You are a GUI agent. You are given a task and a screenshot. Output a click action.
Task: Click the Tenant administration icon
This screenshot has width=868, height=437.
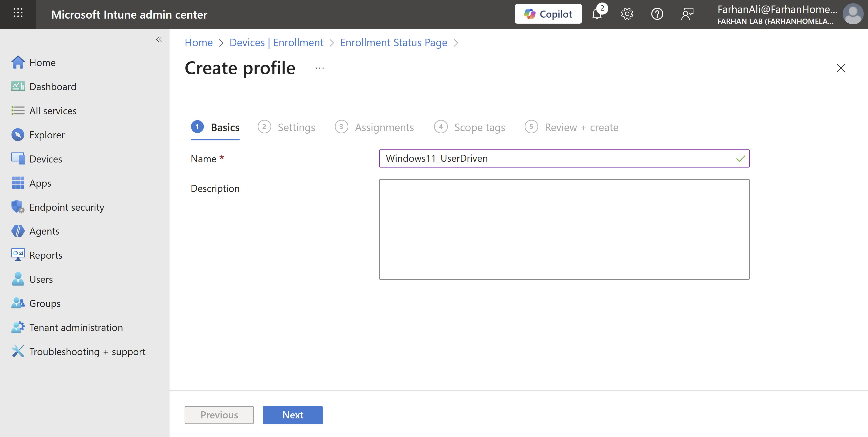tap(18, 327)
